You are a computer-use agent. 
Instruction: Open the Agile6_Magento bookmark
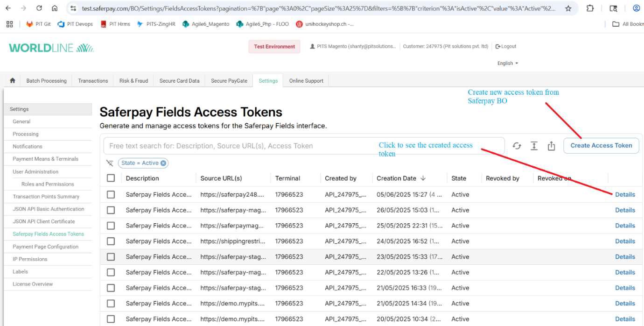[206, 24]
